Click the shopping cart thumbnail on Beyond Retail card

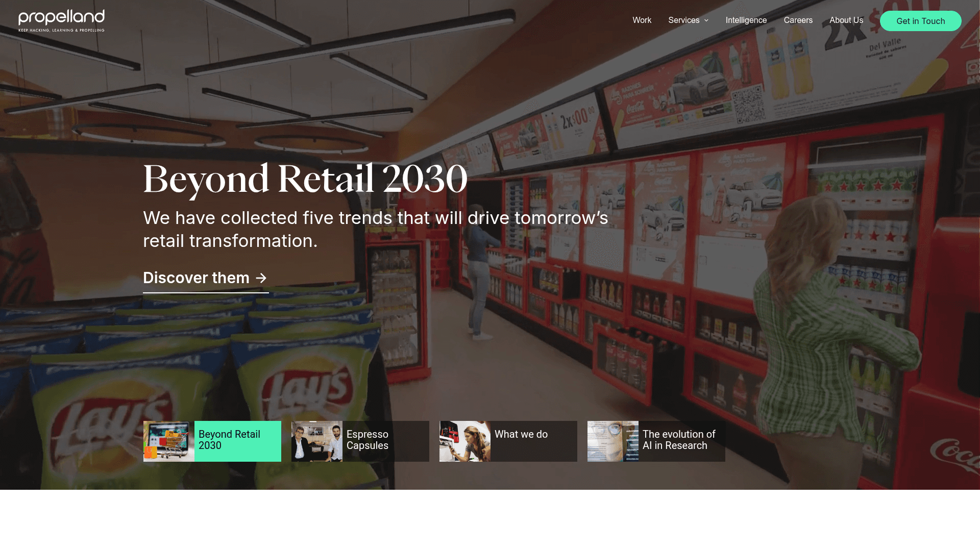click(x=167, y=441)
